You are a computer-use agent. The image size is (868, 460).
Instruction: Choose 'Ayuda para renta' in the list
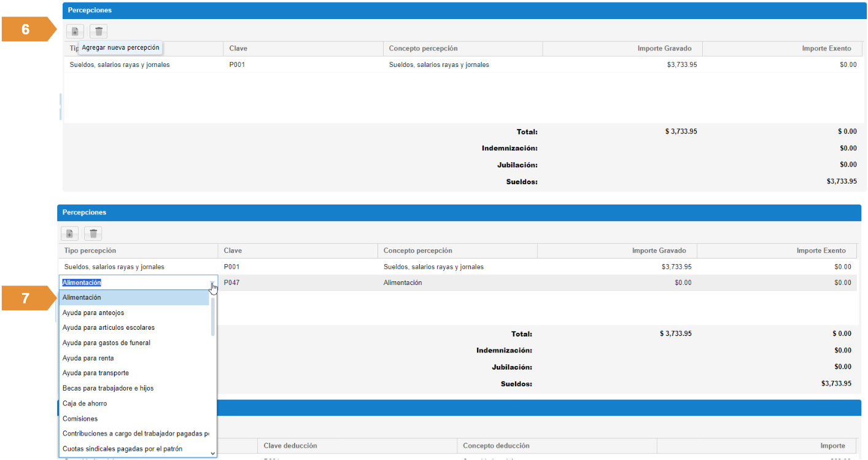(x=88, y=358)
